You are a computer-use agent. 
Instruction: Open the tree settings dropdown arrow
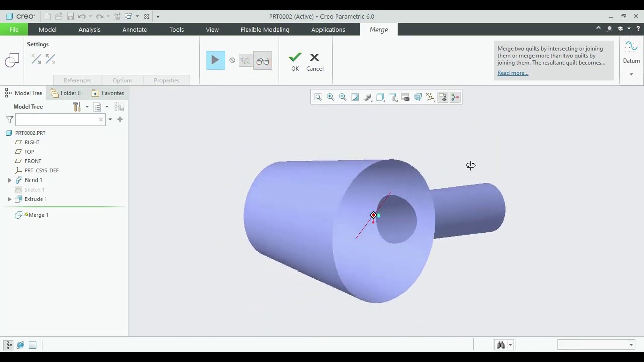coord(87,107)
